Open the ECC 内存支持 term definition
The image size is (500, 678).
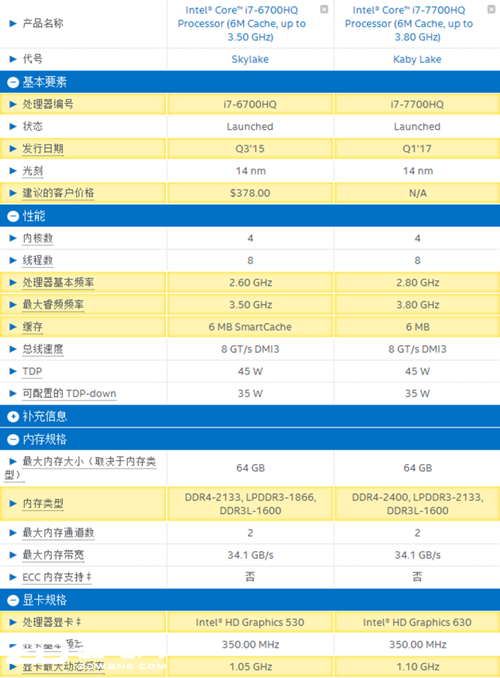57,578
